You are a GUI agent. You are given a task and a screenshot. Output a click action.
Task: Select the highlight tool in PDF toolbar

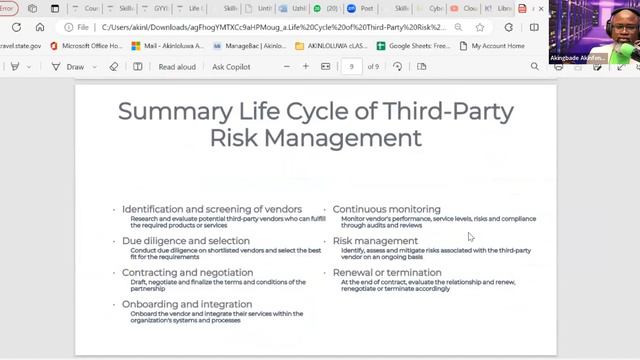[15, 67]
